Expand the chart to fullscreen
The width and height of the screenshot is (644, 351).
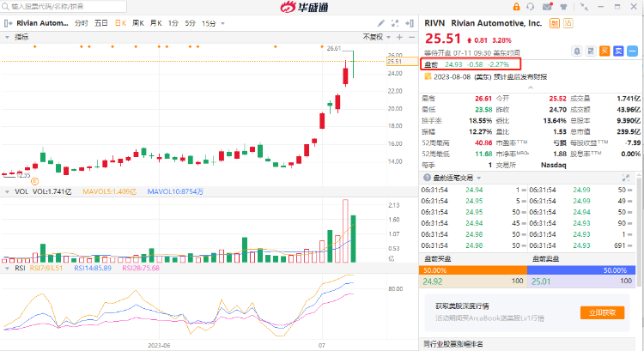(395, 23)
